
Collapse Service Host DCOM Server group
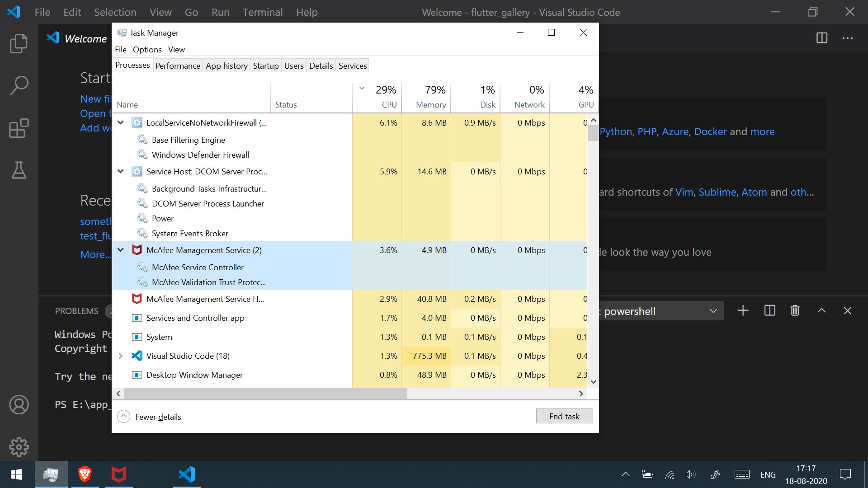click(x=121, y=172)
